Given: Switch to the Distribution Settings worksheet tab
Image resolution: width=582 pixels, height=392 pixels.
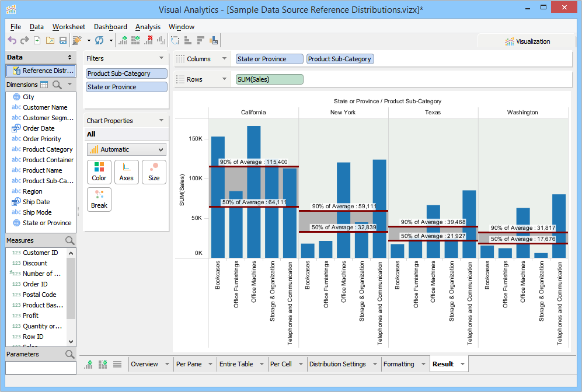Looking at the screenshot, I should [x=337, y=364].
